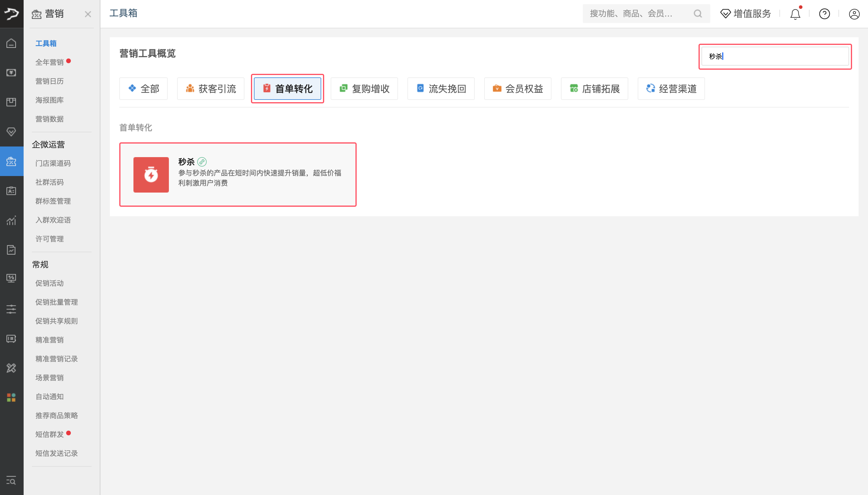This screenshot has width=868, height=495.
Task: Open the crossed pencil-and-ruler icon in the left rail
Action: point(11,368)
